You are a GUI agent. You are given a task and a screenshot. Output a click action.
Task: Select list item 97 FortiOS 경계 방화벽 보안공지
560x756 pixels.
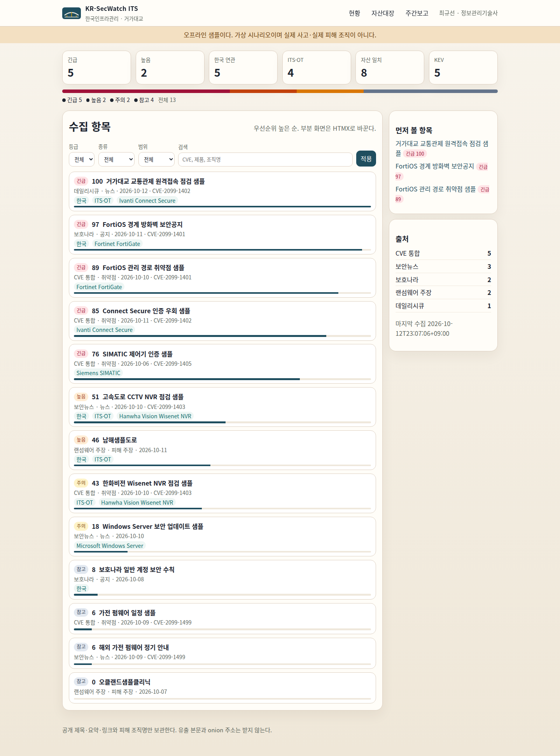coord(222,235)
